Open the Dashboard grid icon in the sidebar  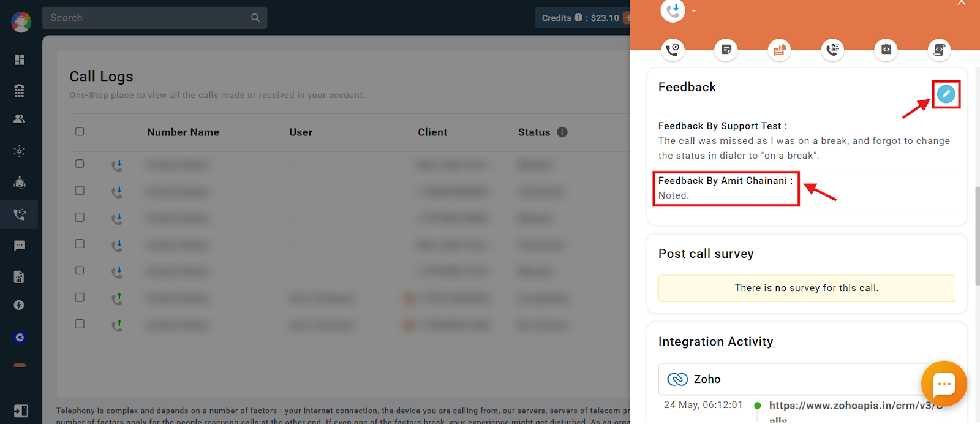20,60
